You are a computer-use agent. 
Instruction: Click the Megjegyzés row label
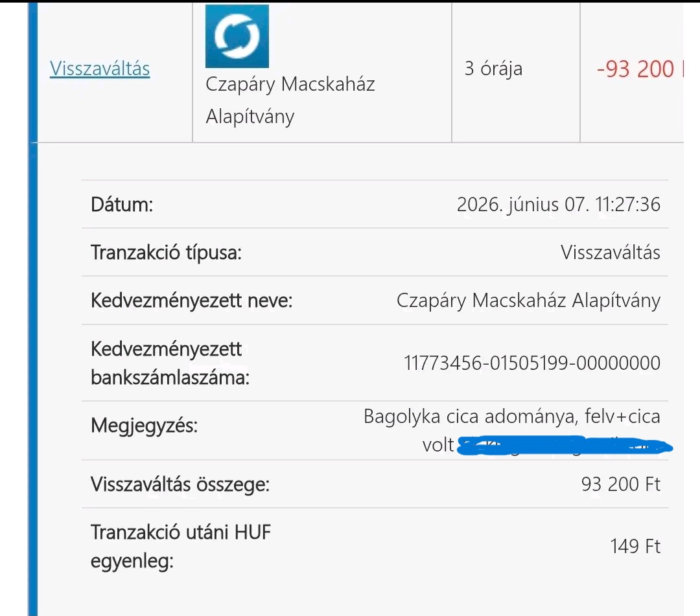click(x=144, y=426)
